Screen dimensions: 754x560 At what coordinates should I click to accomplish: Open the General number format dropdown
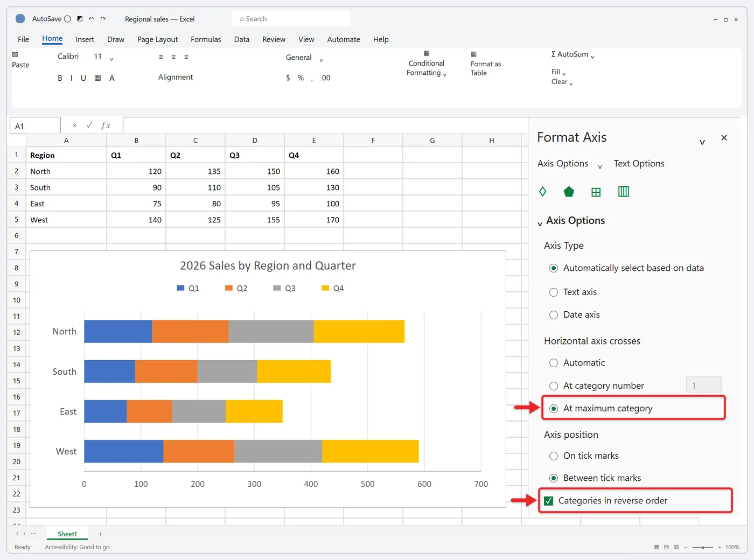[x=321, y=60]
